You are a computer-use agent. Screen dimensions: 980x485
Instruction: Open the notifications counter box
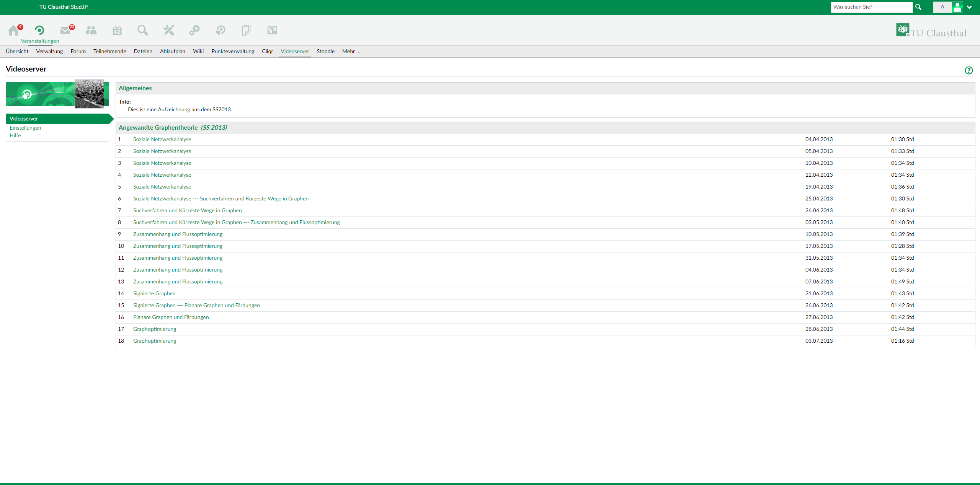(942, 7)
